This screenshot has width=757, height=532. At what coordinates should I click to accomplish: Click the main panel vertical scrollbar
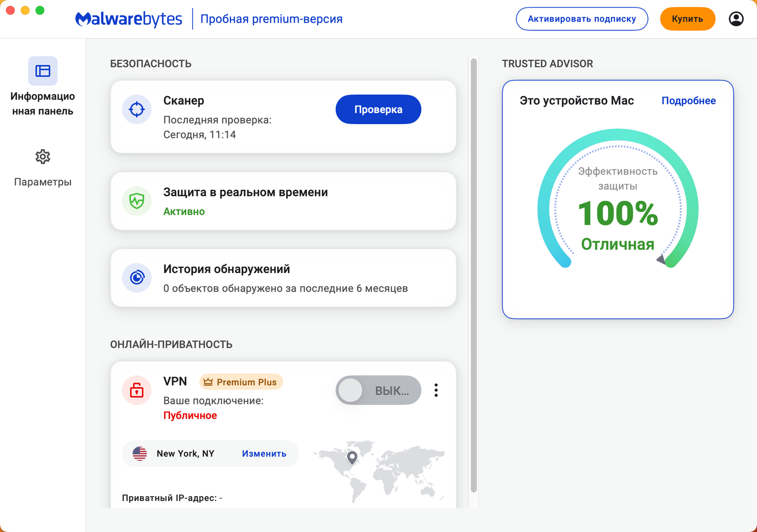point(473,275)
